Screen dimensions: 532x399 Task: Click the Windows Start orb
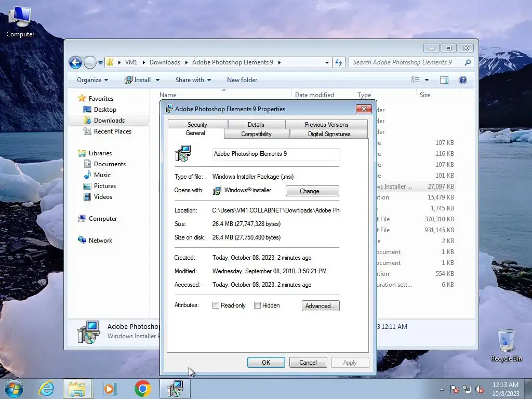[x=14, y=389]
